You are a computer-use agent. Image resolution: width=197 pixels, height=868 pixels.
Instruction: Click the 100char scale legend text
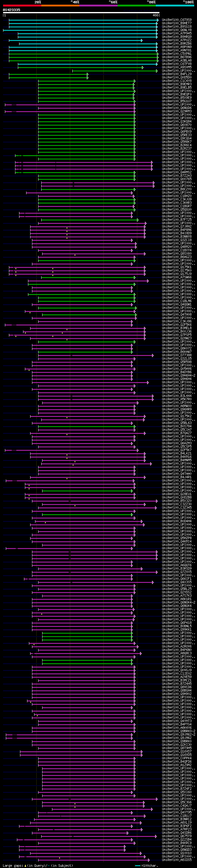pyautogui.click(x=150, y=865)
